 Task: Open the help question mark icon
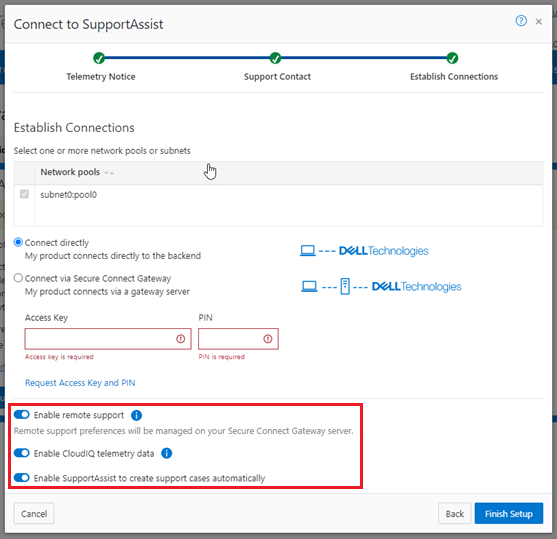click(521, 21)
